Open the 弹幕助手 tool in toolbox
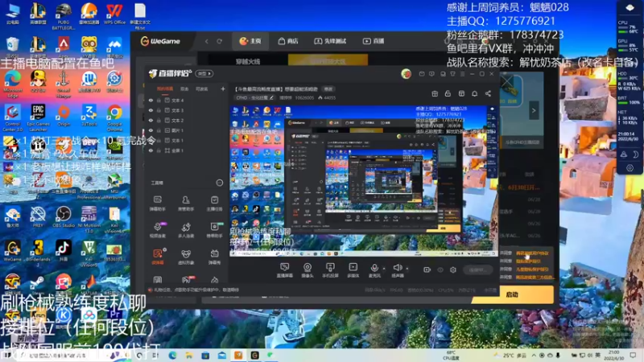Viewport: 644px width, 362px height. pos(158,204)
